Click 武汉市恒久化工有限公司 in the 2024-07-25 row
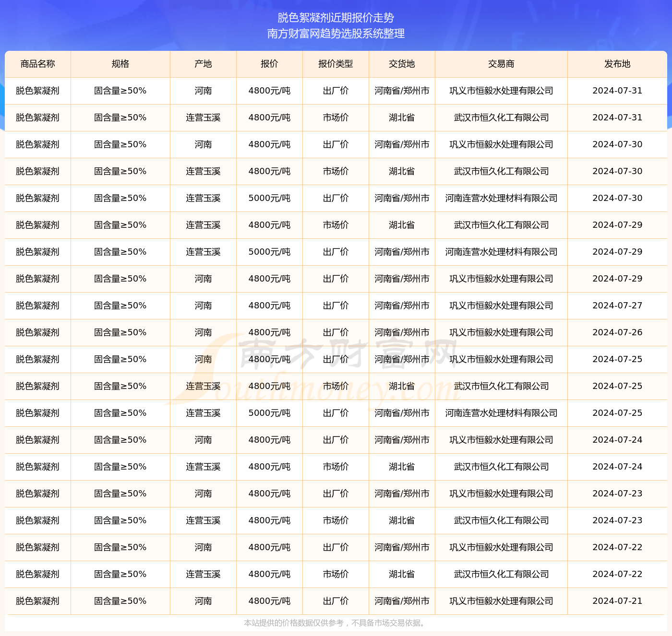Viewport: 672px width, 636px height. (501, 386)
